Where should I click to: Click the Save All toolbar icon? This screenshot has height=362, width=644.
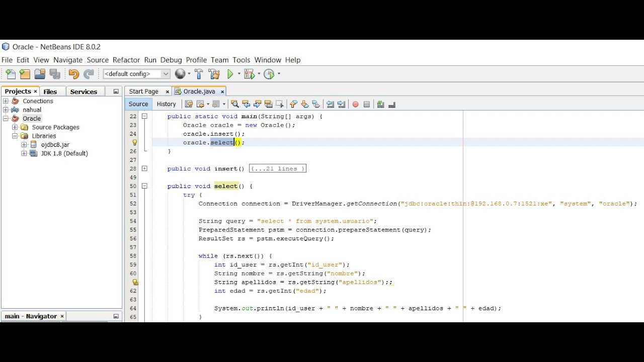coord(55,74)
